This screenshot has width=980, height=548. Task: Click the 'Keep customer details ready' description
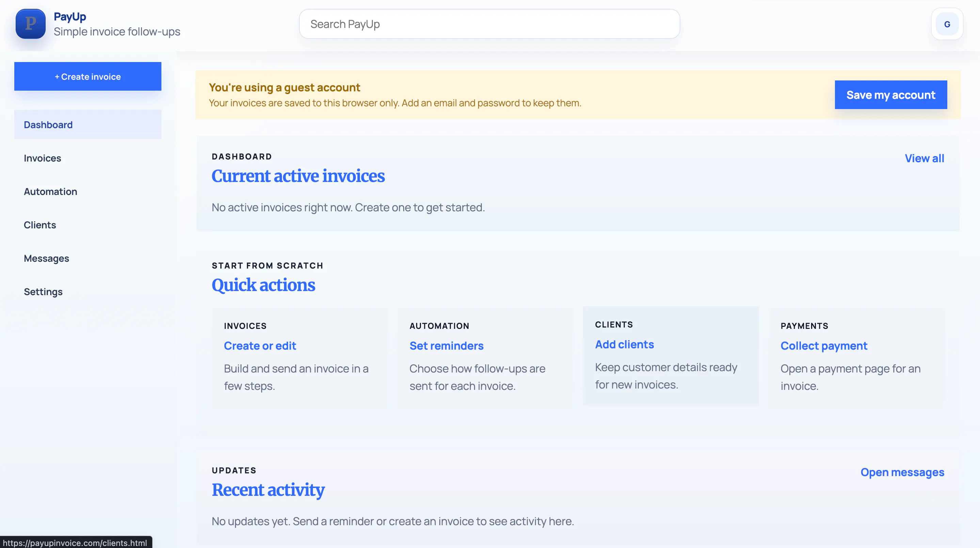pyautogui.click(x=666, y=376)
